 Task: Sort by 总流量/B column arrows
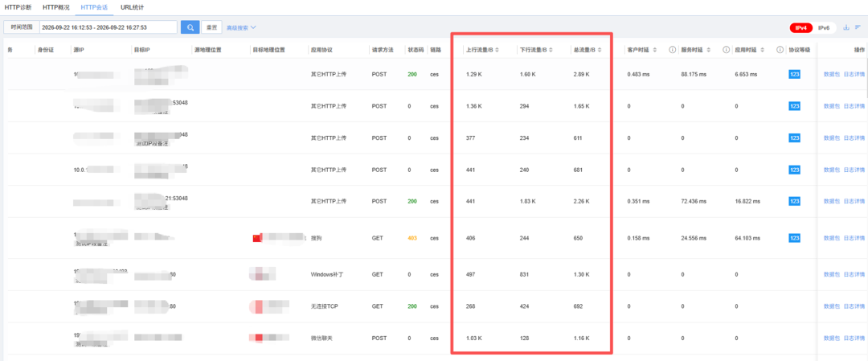click(600, 50)
